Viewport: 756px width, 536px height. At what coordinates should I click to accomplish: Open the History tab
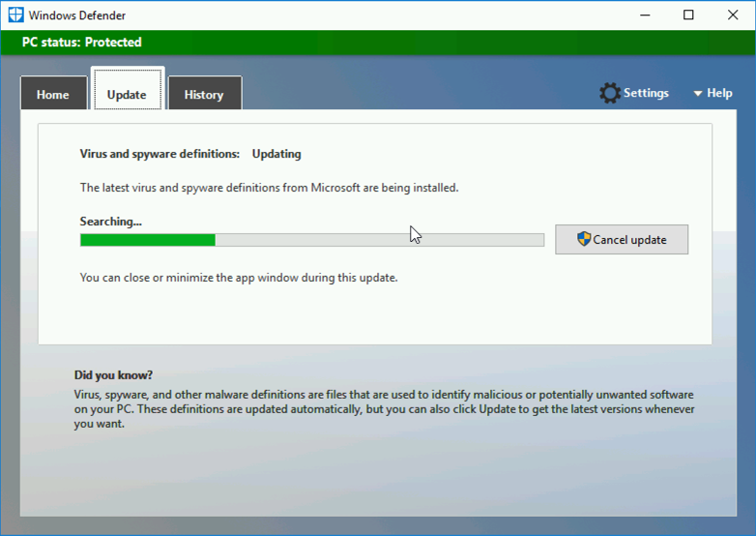205,93
